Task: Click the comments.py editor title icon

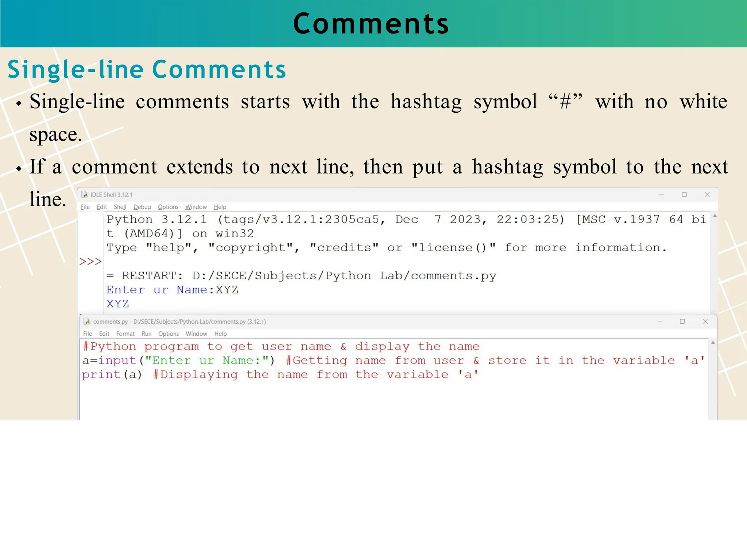Action: pos(87,322)
